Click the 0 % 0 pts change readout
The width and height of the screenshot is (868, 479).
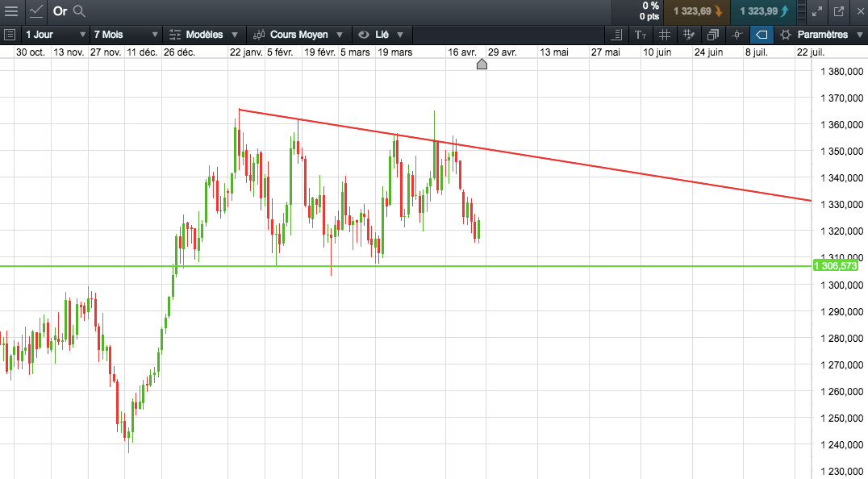[x=650, y=11]
